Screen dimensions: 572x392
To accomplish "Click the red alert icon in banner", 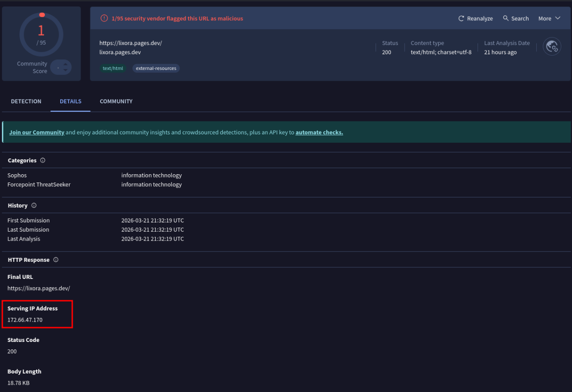I will (104, 19).
